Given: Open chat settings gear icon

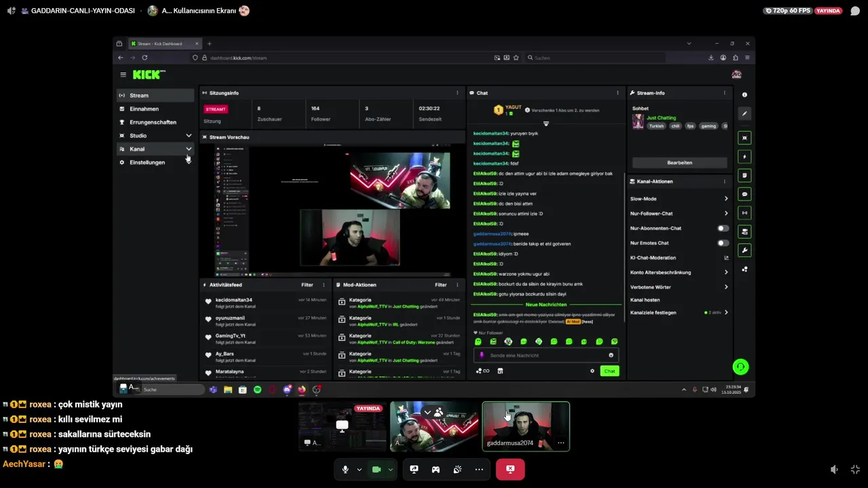Looking at the screenshot, I should pos(592,371).
